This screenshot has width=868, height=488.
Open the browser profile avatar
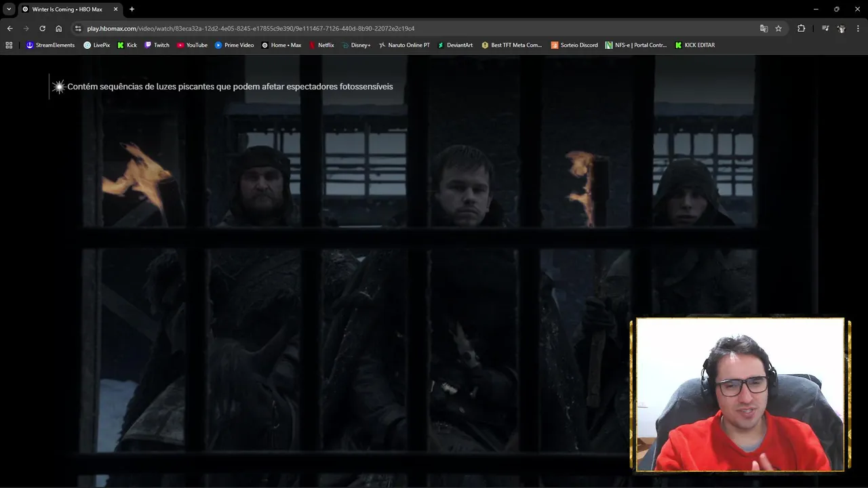click(842, 28)
